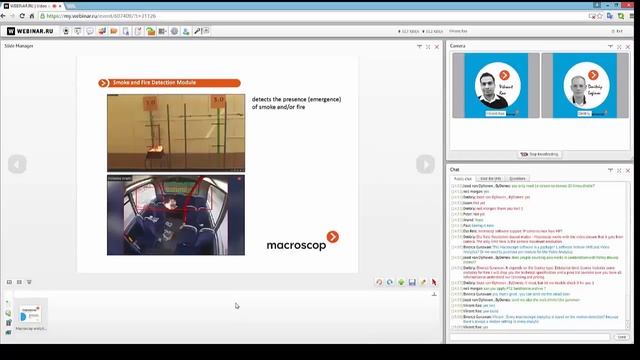Image resolution: width=640 pixels, height=360 pixels.
Task: Click the chat panel vertical scrollbar
Action: pyautogui.click(x=627, y=256)
